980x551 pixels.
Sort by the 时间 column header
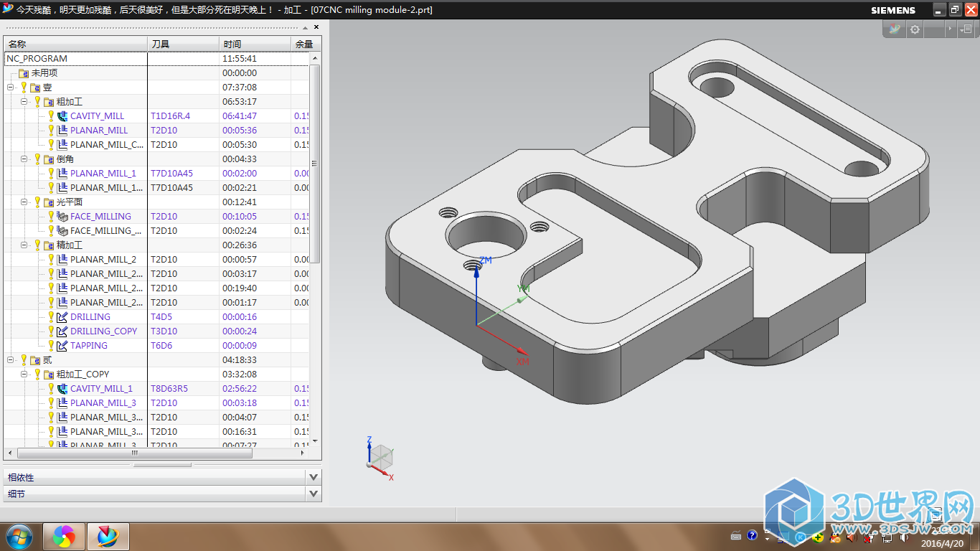click(255, 44)
